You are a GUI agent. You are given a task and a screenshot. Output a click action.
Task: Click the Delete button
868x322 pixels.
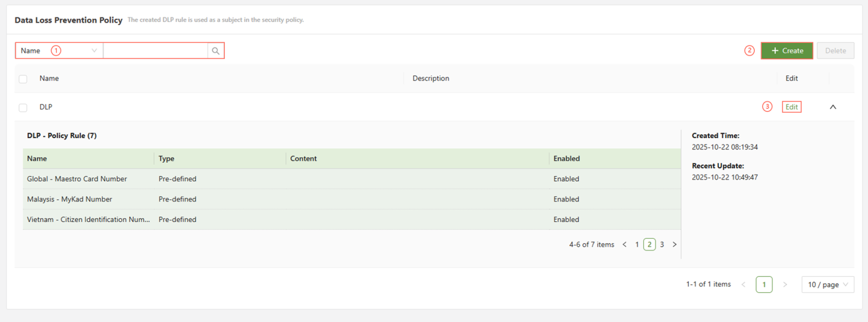point(835,51)
